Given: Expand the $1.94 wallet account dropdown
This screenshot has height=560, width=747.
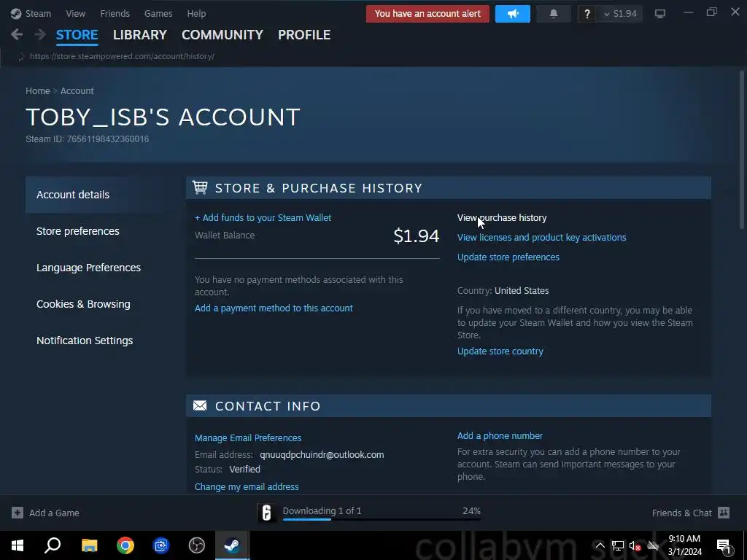Looking at the screenshot, I should (620, 14).
